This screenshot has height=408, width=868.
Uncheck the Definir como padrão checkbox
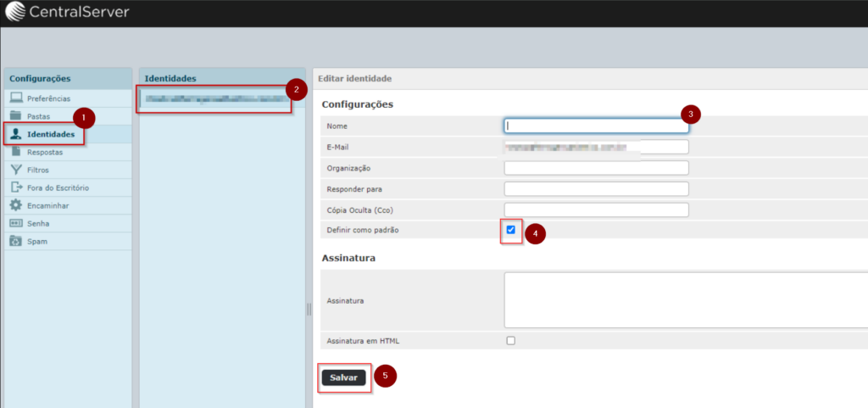510,230
